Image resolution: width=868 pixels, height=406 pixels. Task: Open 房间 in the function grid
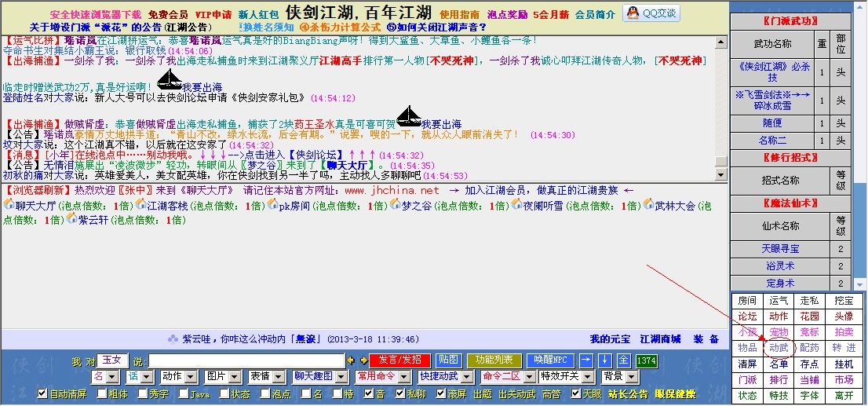pyautogui.click(x=747, y=301)
